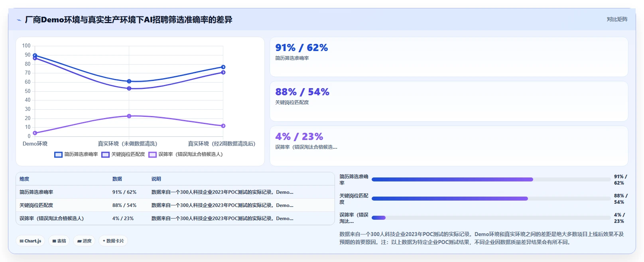Toggle 误筛率 legend series in chart
The height and width of the screenshot is (262, 644).
coord(186,154)
